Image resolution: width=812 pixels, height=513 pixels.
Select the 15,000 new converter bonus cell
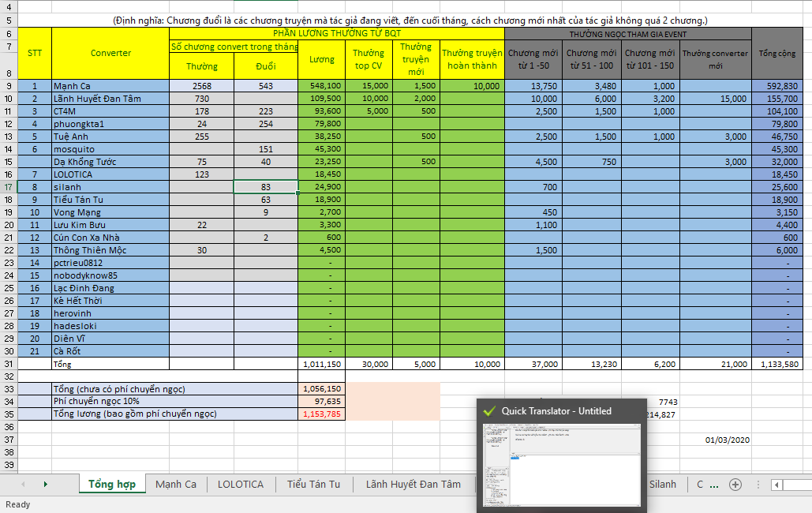[716, 99]
